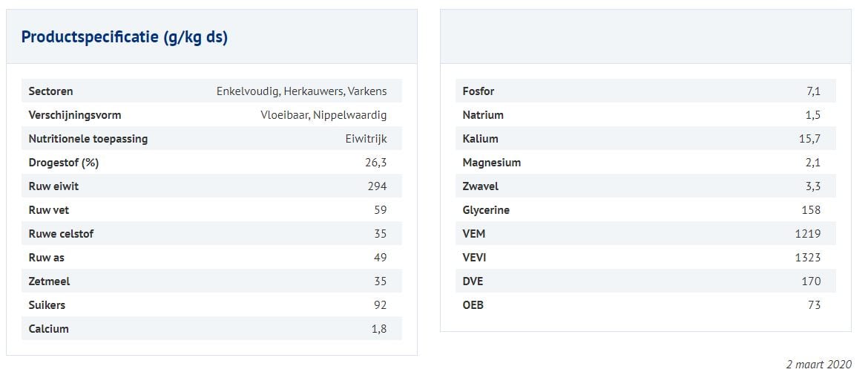Select the Eiwitrijk value
This screenshot has width=868, height=378.
[x=366, y=139]
